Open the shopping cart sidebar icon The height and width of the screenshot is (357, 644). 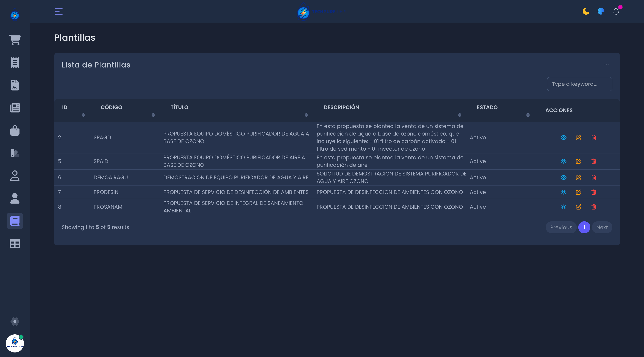pyautogui.click(x=15, y=40)
